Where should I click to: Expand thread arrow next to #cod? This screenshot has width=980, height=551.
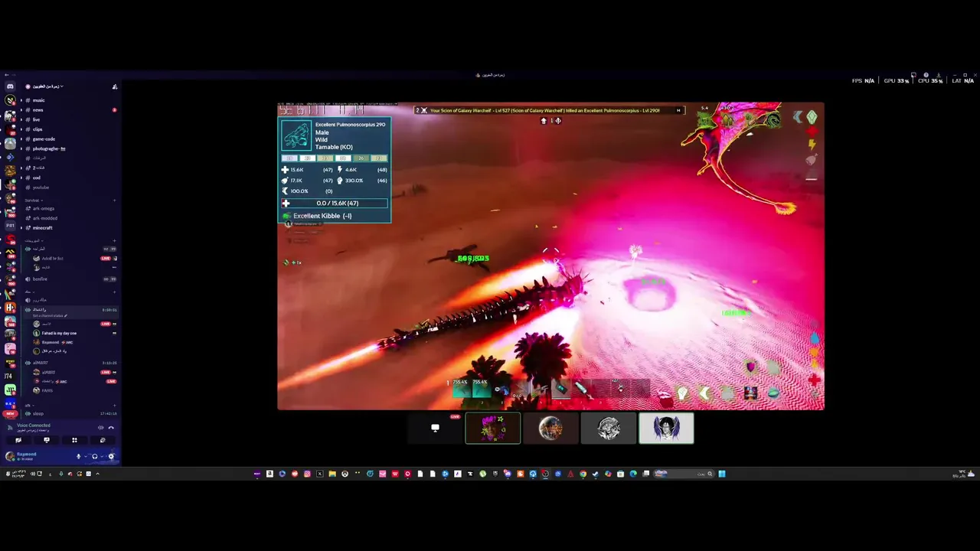21,178
